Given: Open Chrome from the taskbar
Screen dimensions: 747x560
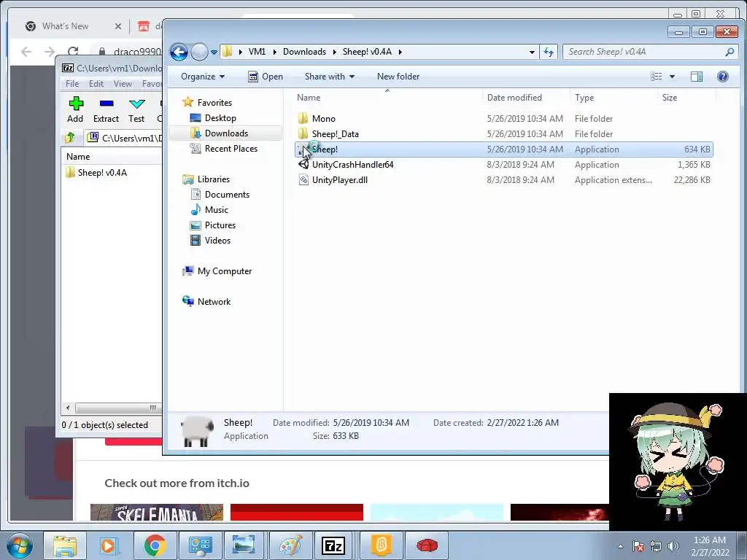Looking at the screenshot, I should [155, 545].
